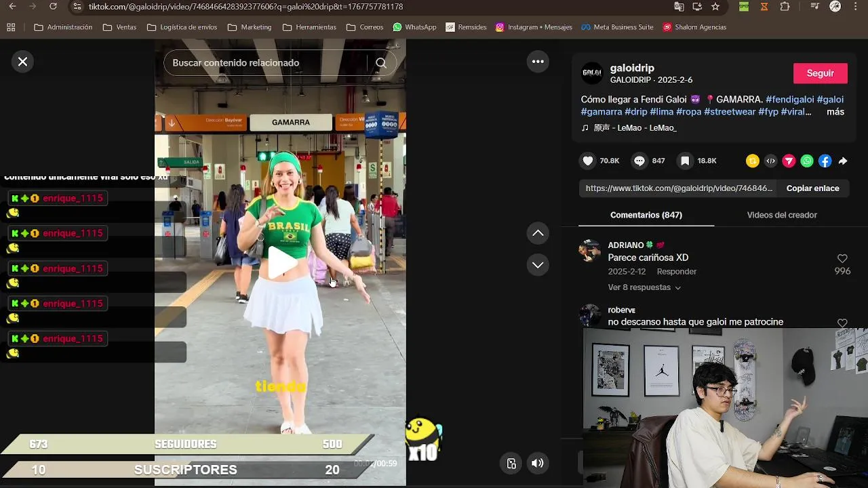Follow galoidrip with Seguir button

821,73
